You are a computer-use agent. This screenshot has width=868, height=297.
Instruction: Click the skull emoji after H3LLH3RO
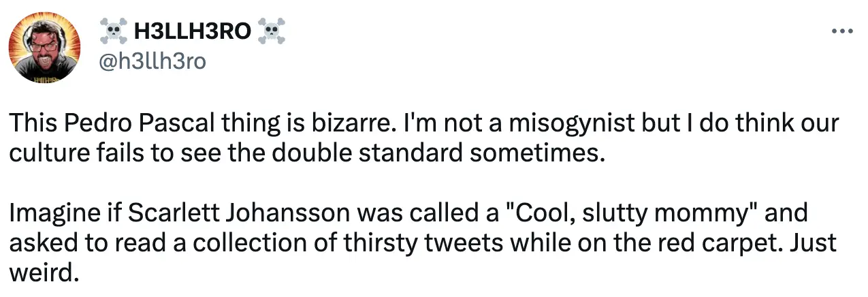click(x=272, y=31)
